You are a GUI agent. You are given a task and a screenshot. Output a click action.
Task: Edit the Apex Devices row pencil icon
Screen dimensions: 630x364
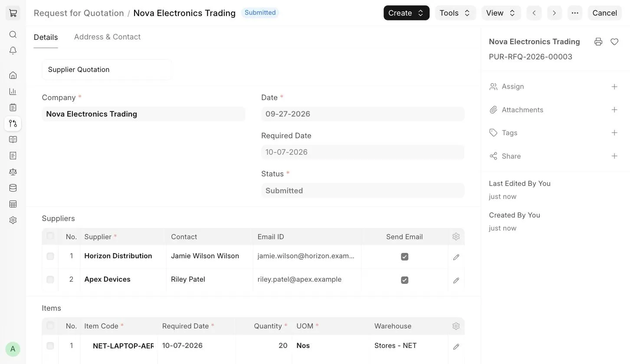coord(456,280)
